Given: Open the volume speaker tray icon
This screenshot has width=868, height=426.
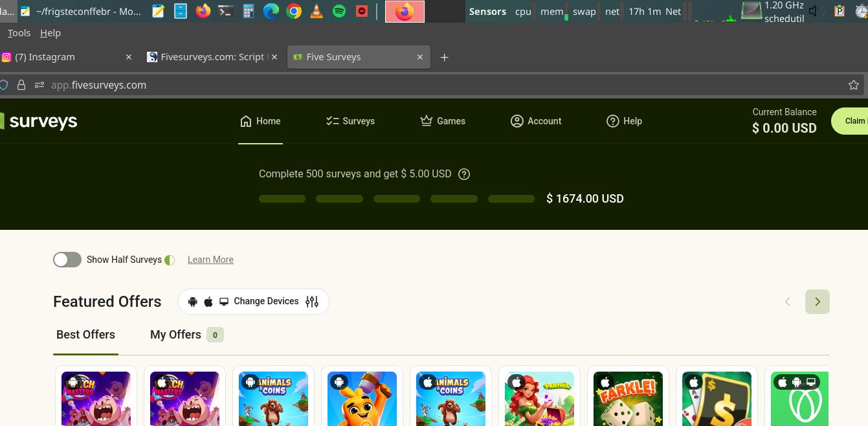Looking at the screenshot, I should click(x=816, y=11).
